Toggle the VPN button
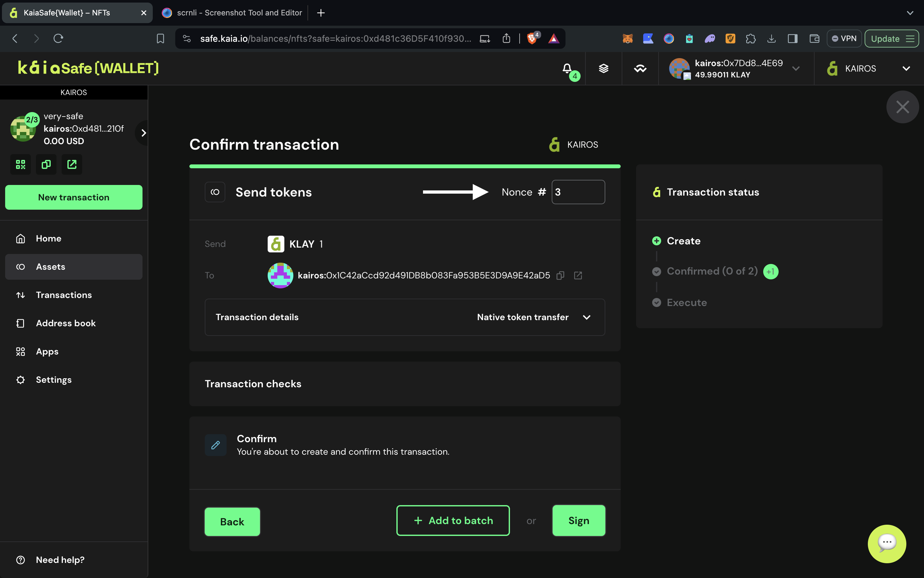 [x=844, y=39]
